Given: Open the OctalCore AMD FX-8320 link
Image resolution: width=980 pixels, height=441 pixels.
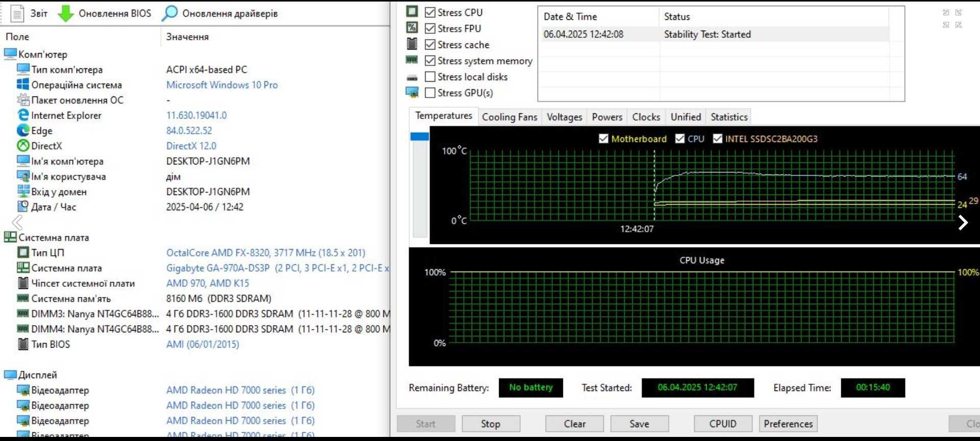Looking at the screenshot, I should pyautogui.click(x=266, y=253).
